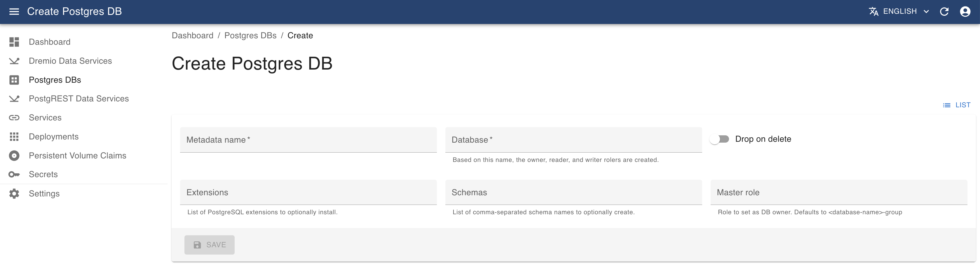The image size is (980, 280).
Task: Click the floppy disk save icon
Action: coord(197,245)
